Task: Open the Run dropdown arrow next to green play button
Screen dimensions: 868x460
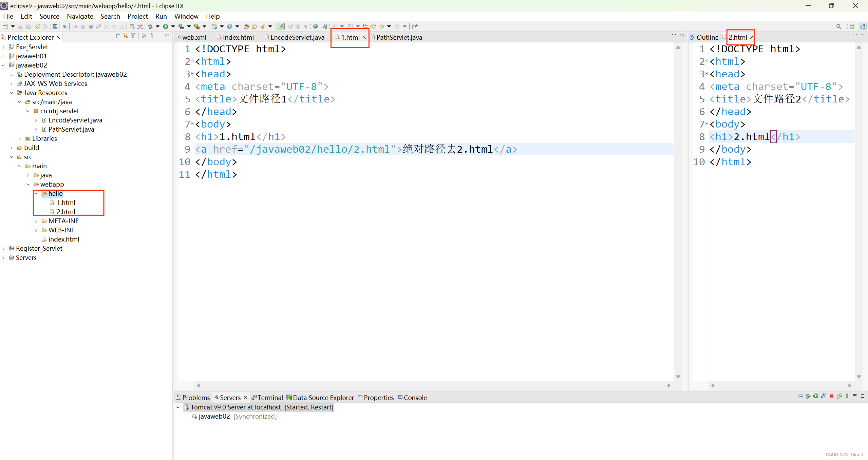Action: tap(173, 26)
